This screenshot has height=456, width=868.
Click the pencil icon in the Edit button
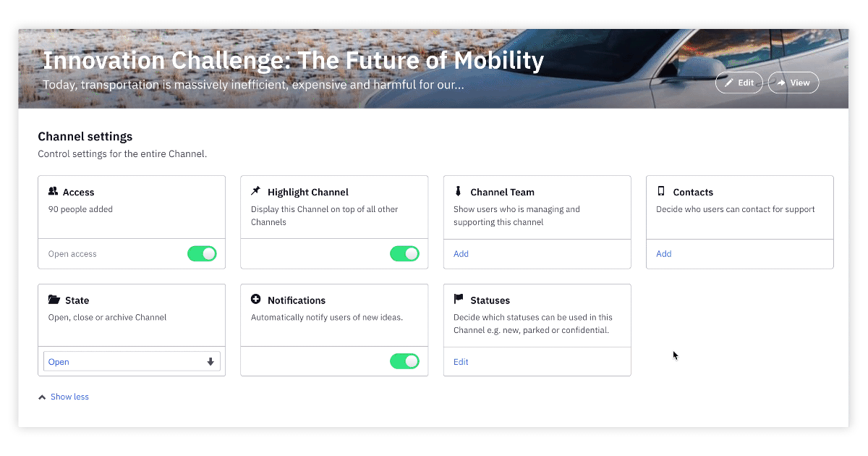[x=729, y=83]
